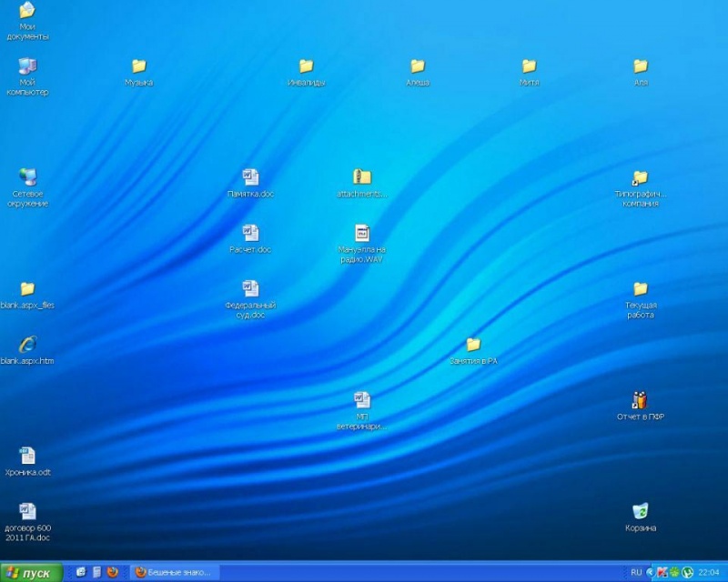
Task: Select the Мои документы desktop icon
Action: coord(27,12)
